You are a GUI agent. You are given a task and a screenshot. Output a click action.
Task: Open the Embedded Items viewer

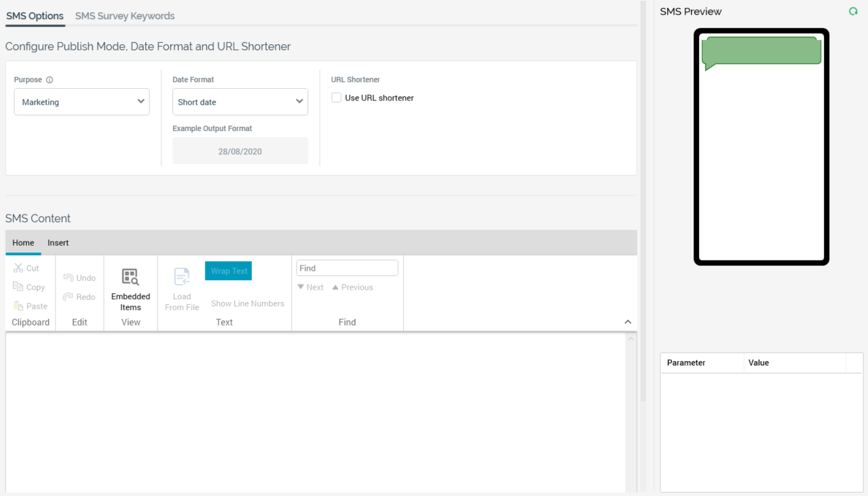click(x=130, y=277)
